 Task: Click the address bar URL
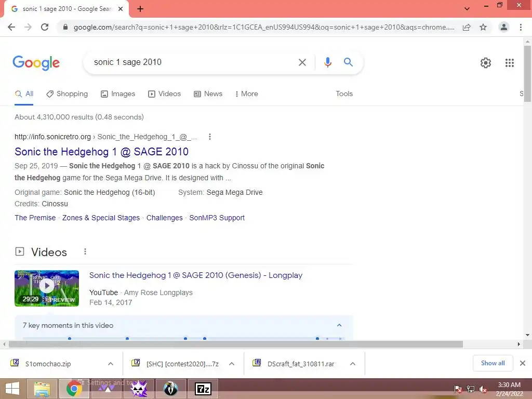pos(263,27)
